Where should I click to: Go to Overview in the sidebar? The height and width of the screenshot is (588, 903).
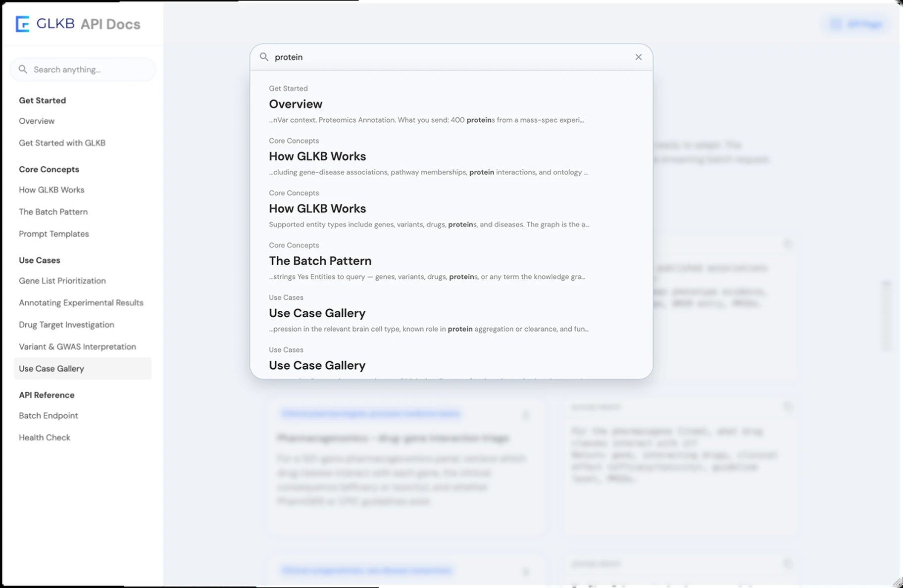37,121
